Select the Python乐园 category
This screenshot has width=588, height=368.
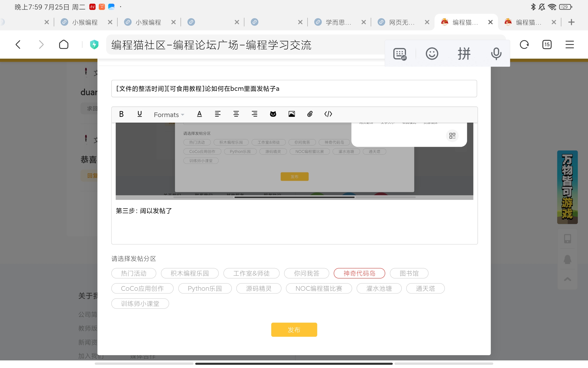[205, 288]
